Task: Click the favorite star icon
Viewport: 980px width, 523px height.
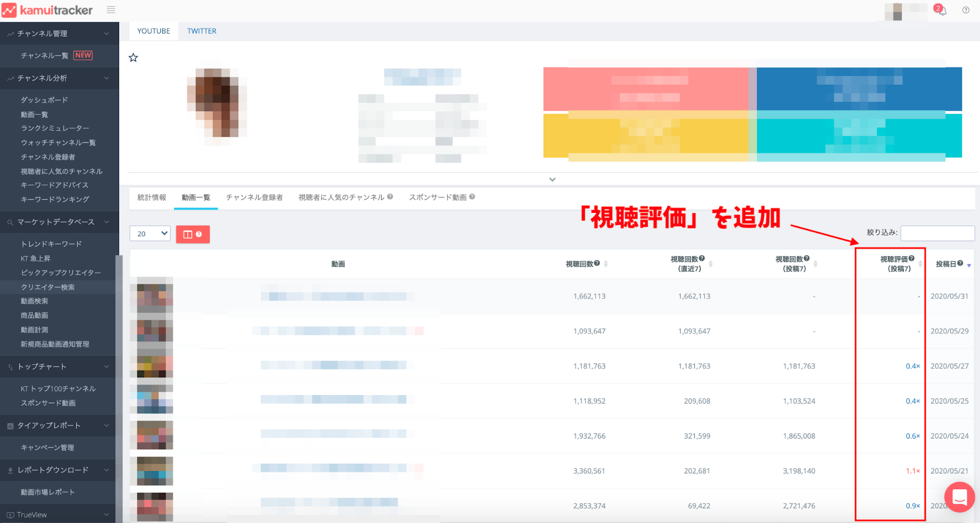Action: [133, 58]
